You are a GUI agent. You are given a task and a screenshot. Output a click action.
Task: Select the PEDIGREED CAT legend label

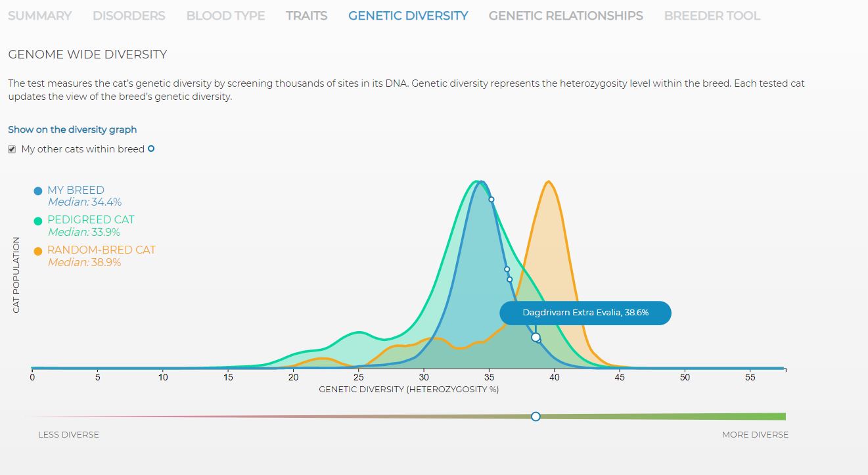coord(91,220)
